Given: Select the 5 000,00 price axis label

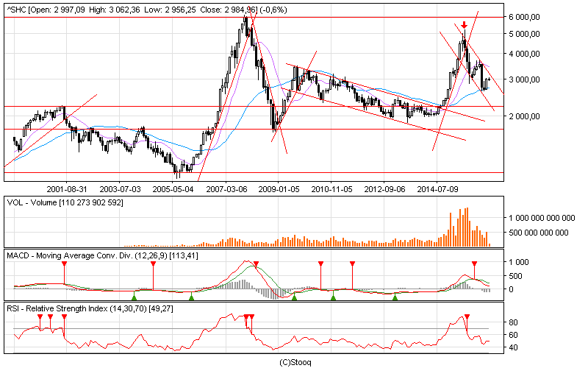Looking at the screenshot, I should coord(524,34).
